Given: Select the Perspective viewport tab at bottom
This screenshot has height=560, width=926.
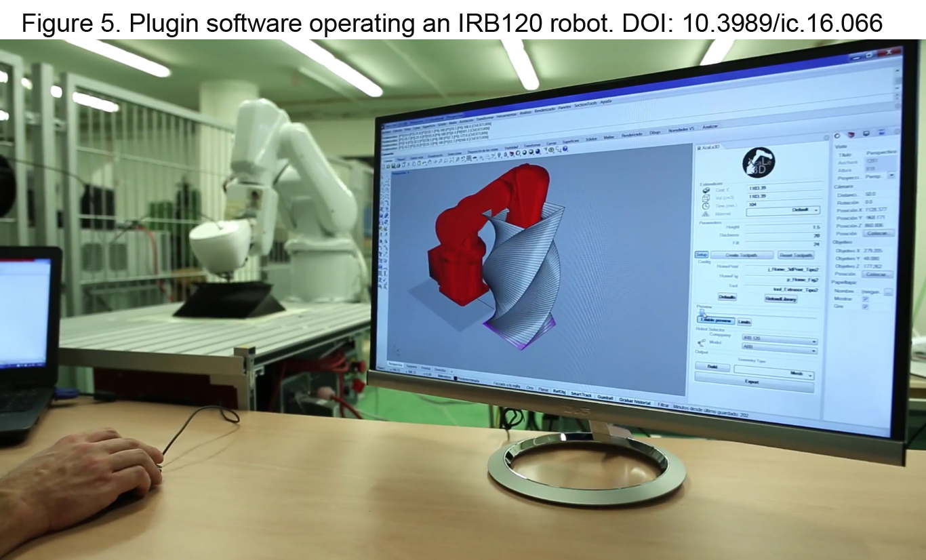Looking at the screenshot, I should (x=395, y=364).
